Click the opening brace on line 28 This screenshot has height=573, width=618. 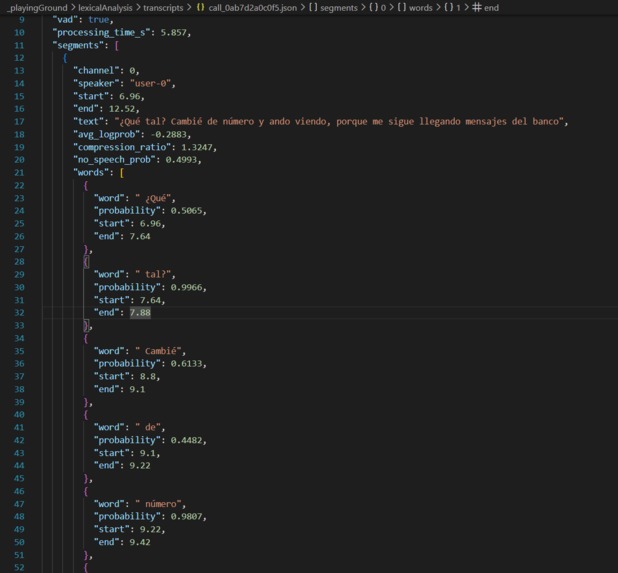point(86,262)
